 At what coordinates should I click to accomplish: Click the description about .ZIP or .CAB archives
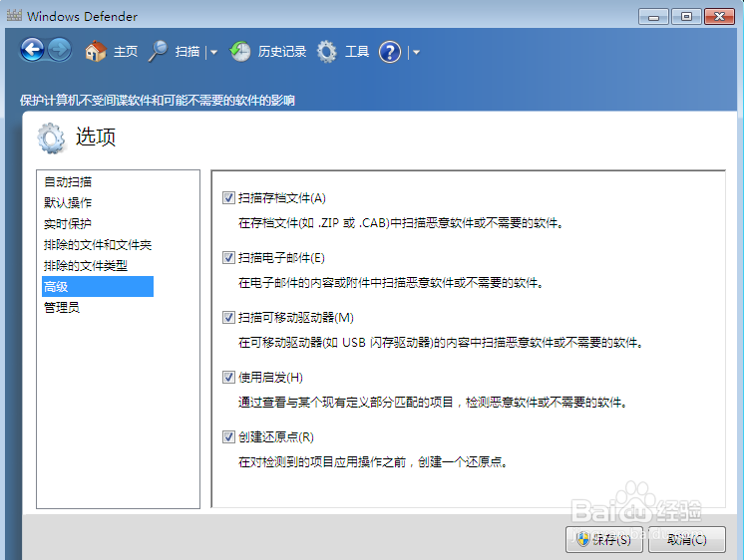(x=401, y=223)
